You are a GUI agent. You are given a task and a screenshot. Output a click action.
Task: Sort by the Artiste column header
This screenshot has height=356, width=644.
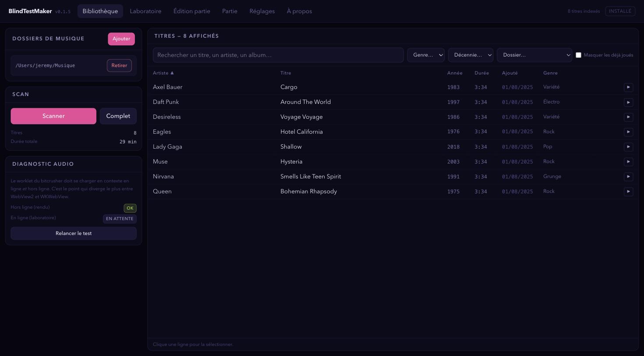163,73
